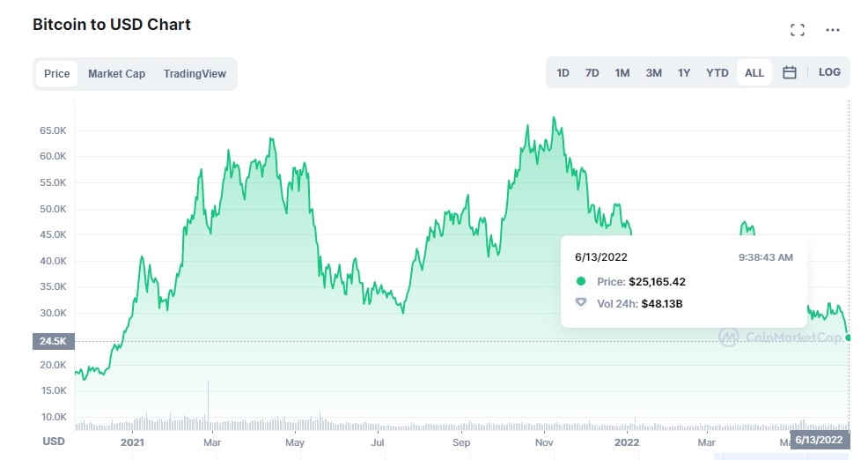Open the calendar date range picker
The image size is (868, 460).
click(790, 72)
